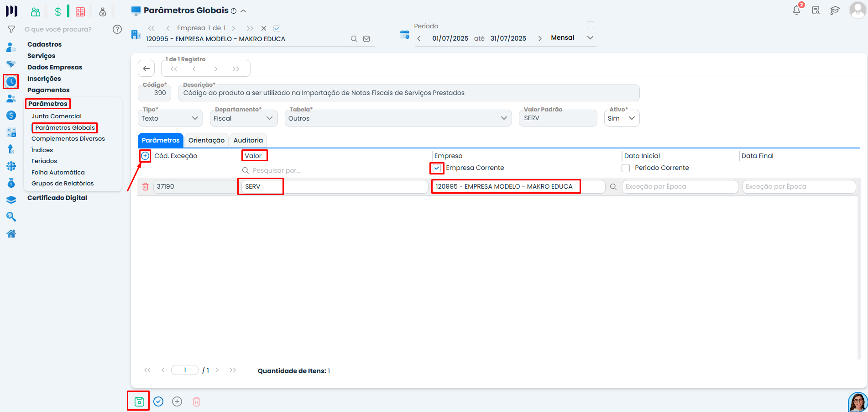The width and height of the screenshot is (868, 412).
Task: Save the record using the floppy disk icon
Action: point(138,401)
